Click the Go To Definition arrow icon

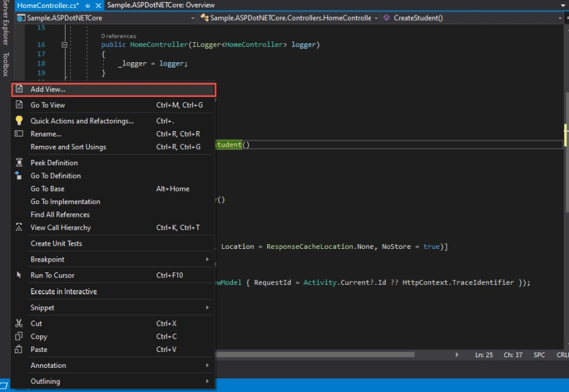click(x=18, y=175)
